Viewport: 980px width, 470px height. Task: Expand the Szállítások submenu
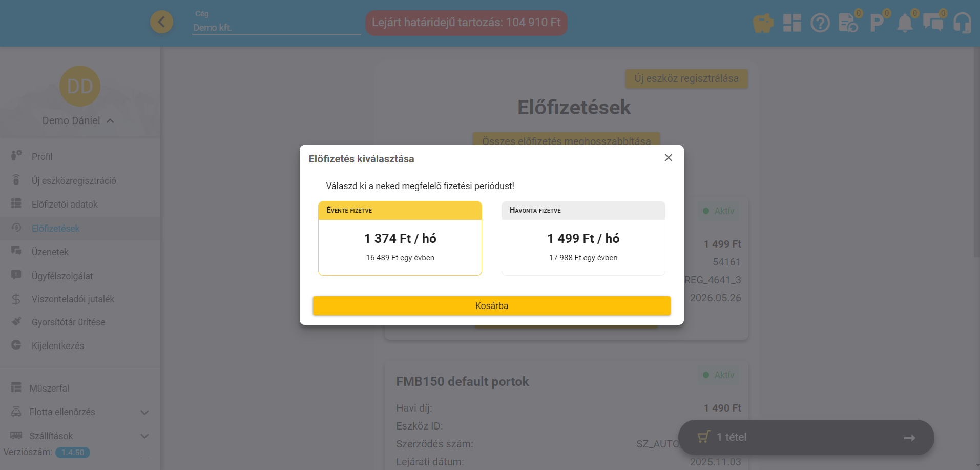pos(144,436)
